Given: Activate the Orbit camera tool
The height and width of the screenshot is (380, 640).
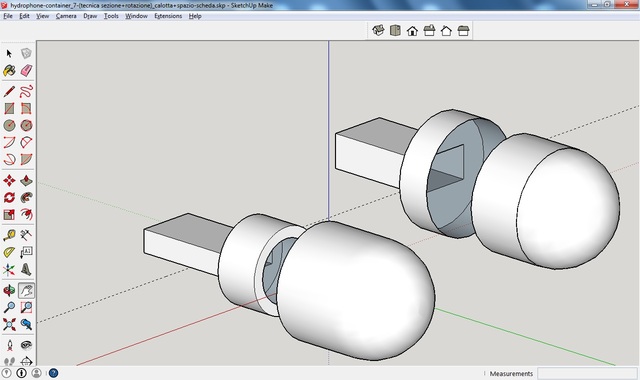Looking at the screenshot, I should tap(9, 290).
